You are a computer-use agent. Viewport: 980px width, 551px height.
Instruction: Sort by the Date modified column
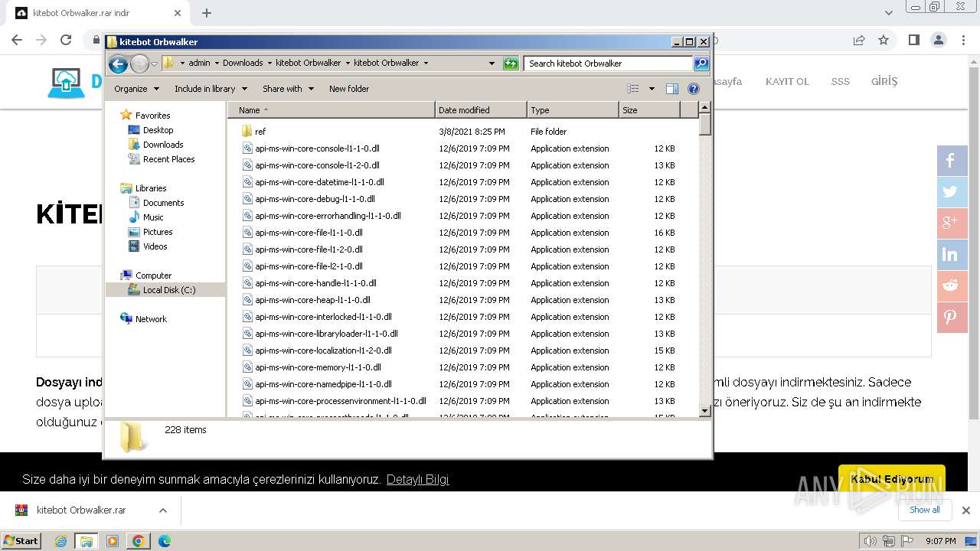(x=481, y=110)
